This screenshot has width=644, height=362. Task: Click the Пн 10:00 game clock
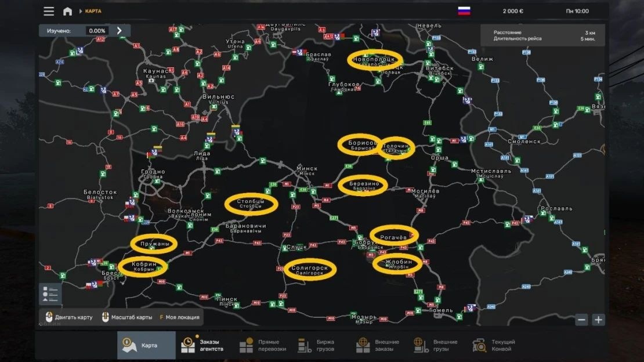[x=577, y=11]
